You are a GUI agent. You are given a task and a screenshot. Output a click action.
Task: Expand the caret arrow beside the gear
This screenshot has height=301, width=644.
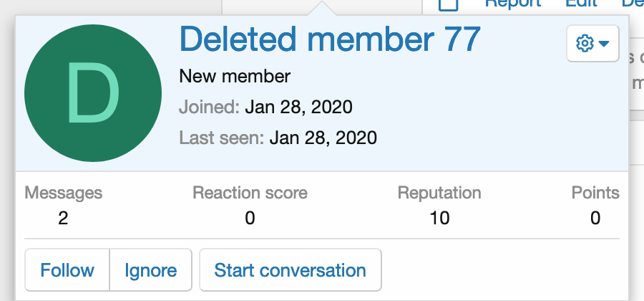click(x=604, y=44)
